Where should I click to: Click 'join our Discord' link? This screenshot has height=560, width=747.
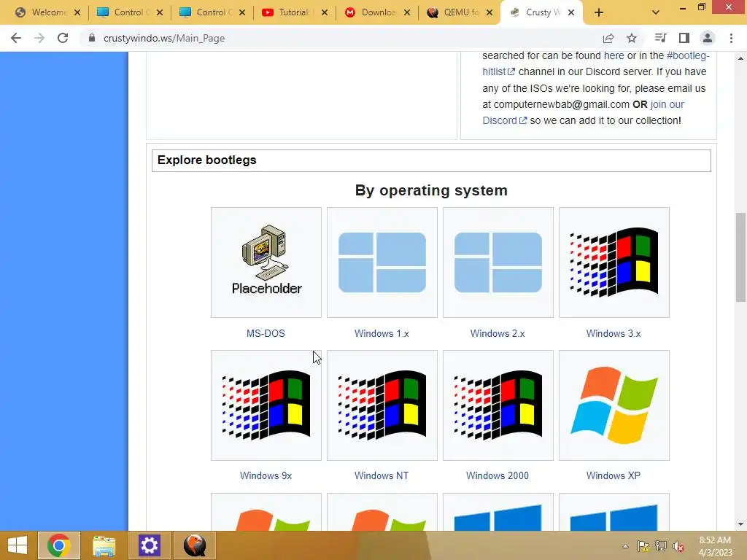[x=667, y=104]
